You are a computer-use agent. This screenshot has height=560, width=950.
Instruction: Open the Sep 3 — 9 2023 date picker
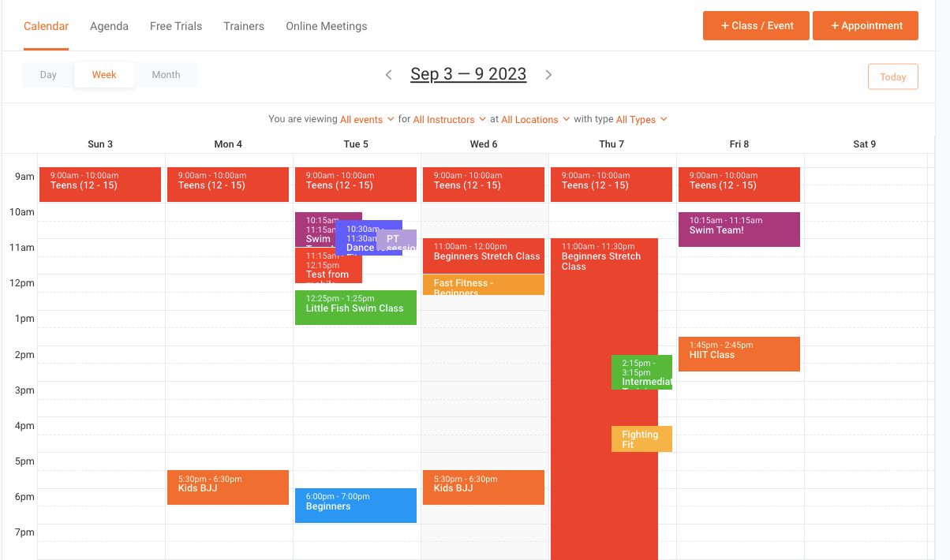click(468, 74)
